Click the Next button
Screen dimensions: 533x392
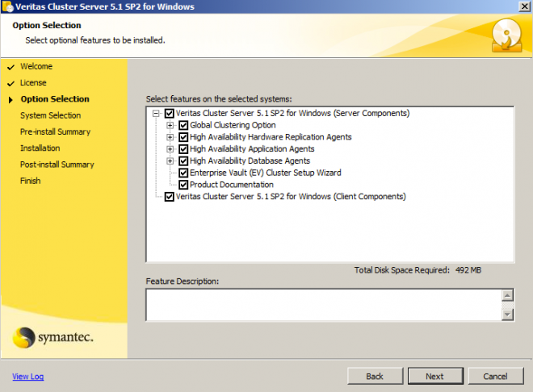pos(435,376)
